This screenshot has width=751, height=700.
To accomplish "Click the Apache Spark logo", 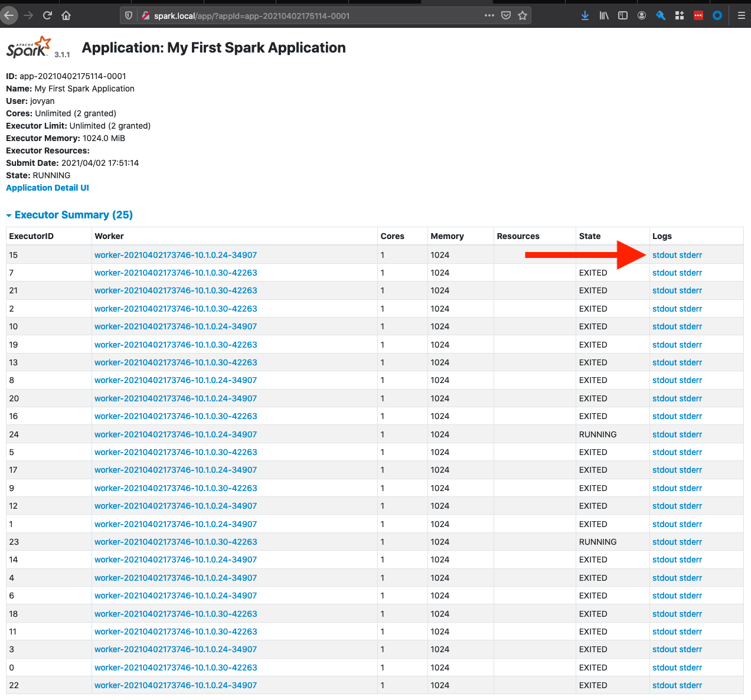I will pyautogui.click(x=27, y=46).
